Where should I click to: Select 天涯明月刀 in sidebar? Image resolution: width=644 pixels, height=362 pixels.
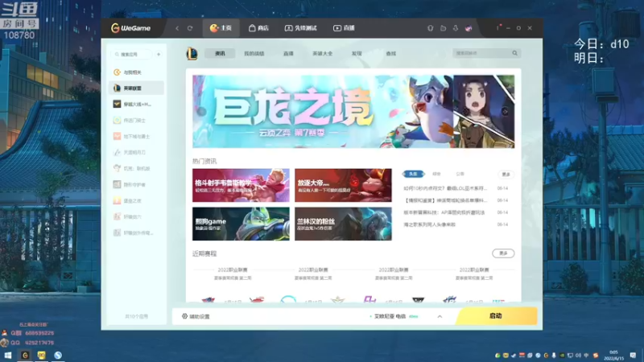coord(136,152)
